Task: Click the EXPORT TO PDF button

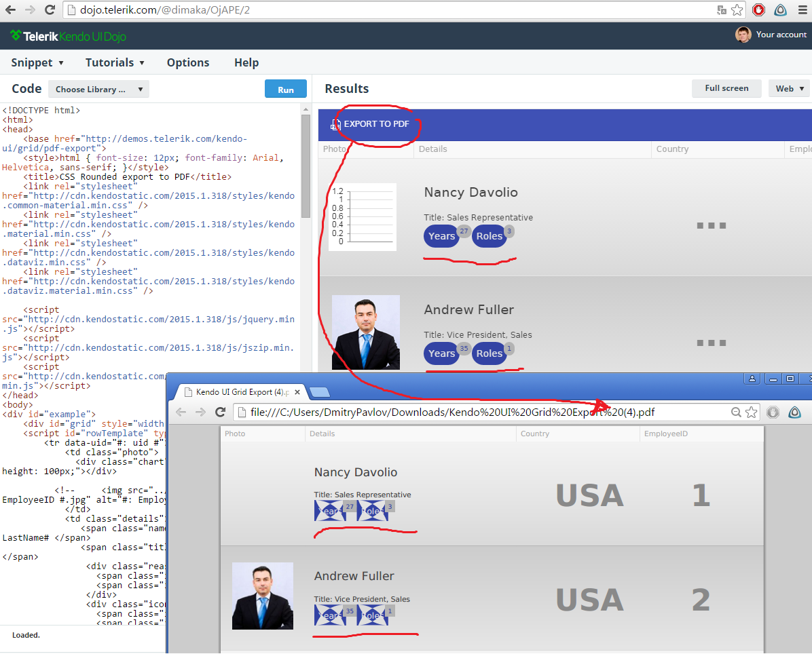Action: [370, 124]
